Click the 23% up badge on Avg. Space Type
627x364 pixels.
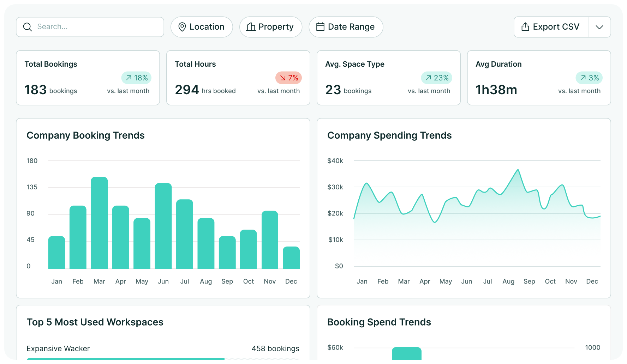pyautogui.click(x=437, y=78)
